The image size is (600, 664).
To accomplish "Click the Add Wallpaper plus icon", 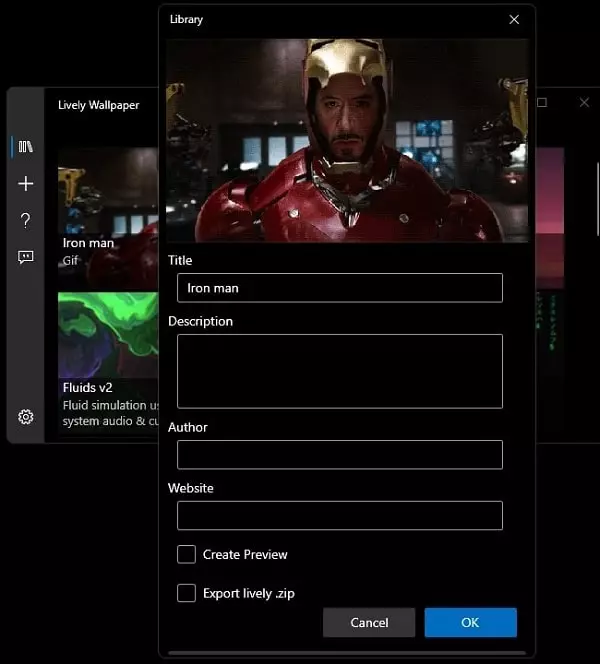I will [x=26, y=183].
